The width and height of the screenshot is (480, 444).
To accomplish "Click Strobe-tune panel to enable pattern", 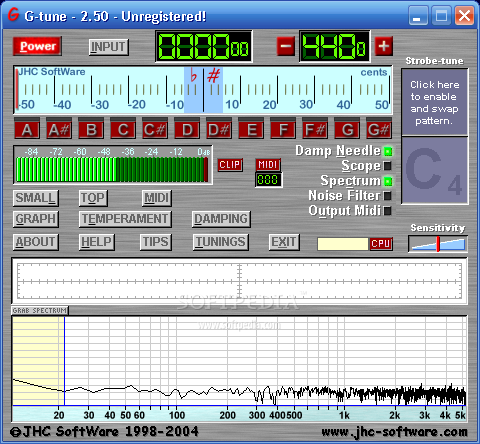I will 435,102.
